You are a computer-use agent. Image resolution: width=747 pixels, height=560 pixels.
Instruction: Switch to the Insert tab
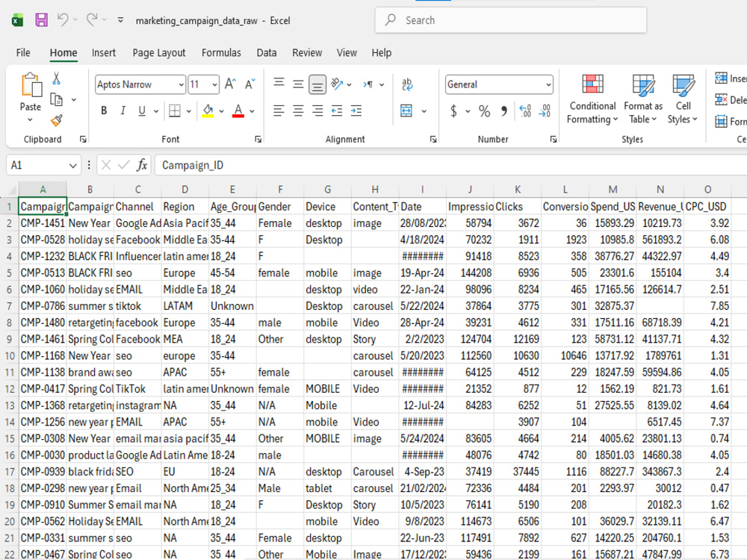point(103,53)
